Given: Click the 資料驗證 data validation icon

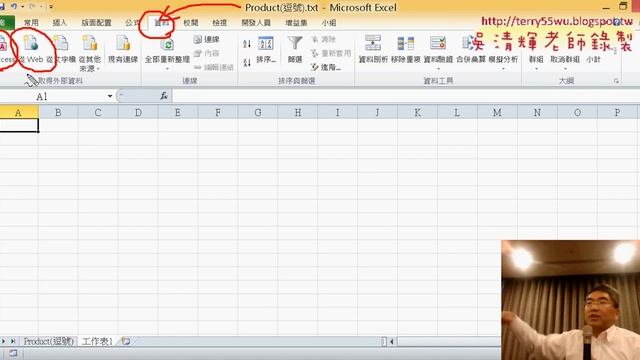Looking at the screenshot, I should click(x=438, y=44).
